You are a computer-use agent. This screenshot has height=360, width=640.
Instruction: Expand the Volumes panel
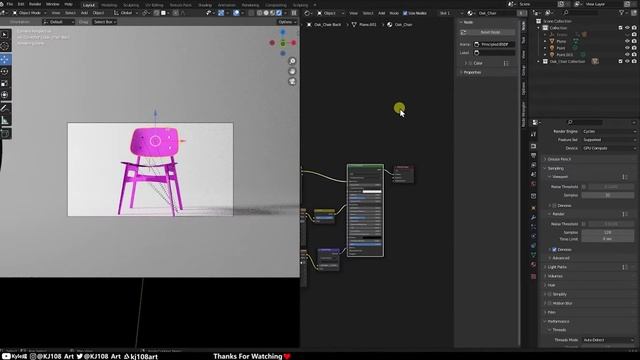tap(555, 276)
